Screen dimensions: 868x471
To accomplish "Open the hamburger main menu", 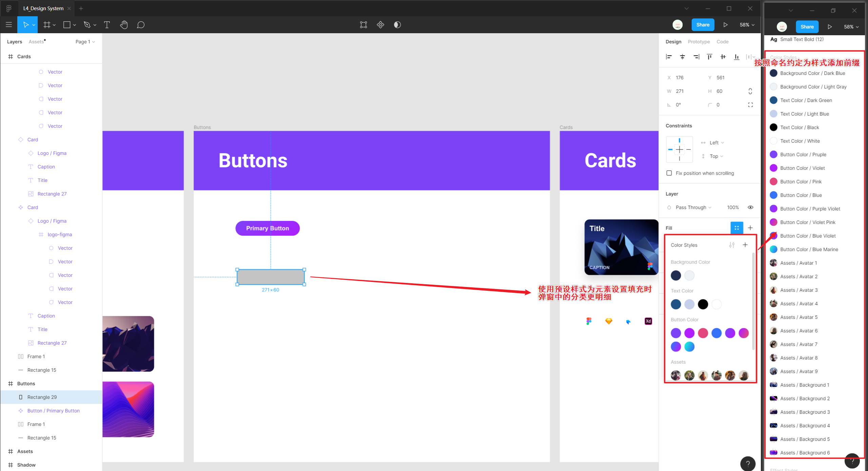I will point(9,25).
